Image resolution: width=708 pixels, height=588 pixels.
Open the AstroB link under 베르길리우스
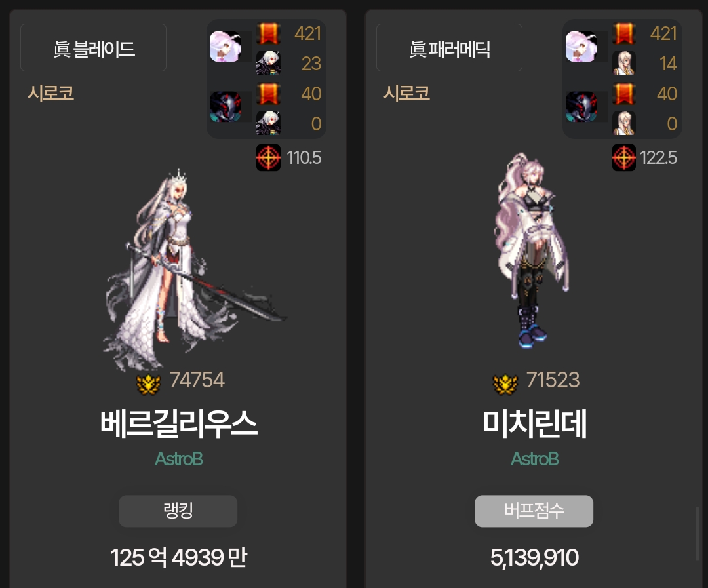(178, 459)
